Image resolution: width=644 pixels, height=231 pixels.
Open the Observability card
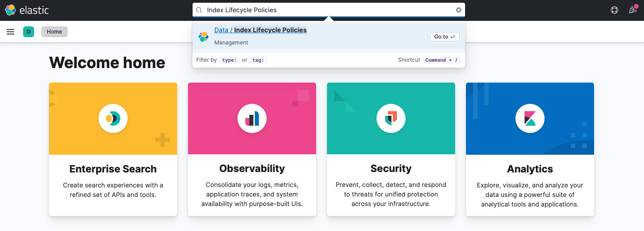(252, 149)
